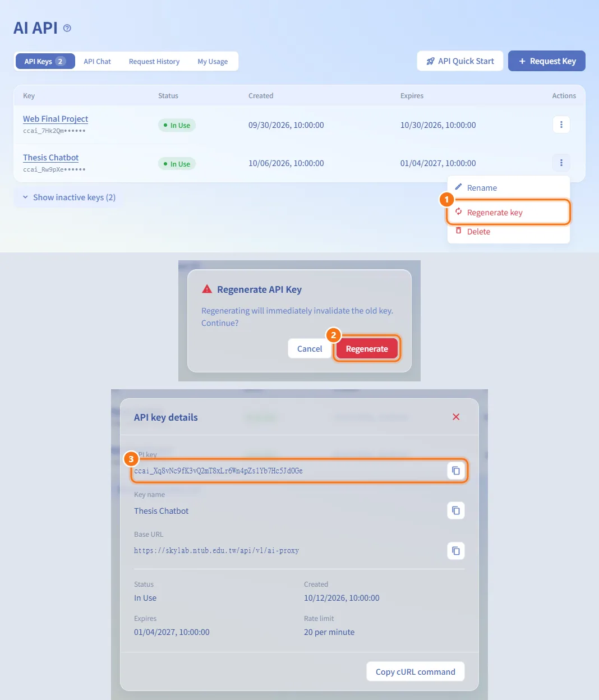Click the Actions column header
Viewport: 599px width, 700px height.
click(564, 96)
